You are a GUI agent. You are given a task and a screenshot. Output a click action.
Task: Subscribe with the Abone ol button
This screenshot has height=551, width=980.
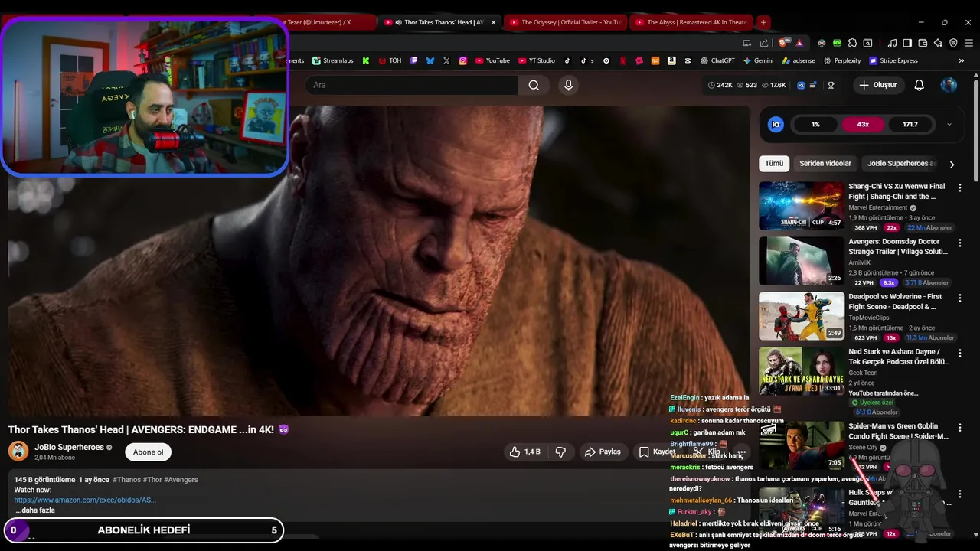tap(148, 452)
